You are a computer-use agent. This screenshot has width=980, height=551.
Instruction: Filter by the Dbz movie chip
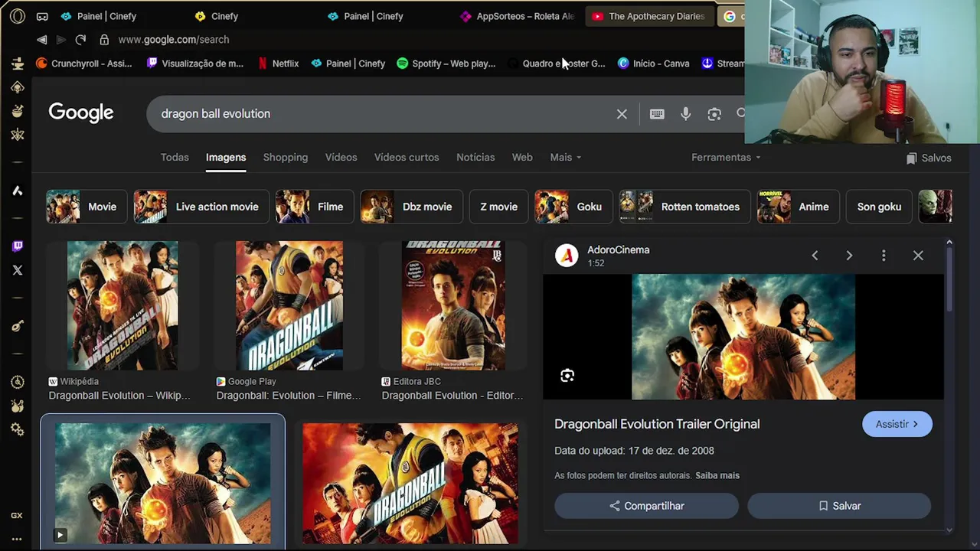tap(411, 207)
